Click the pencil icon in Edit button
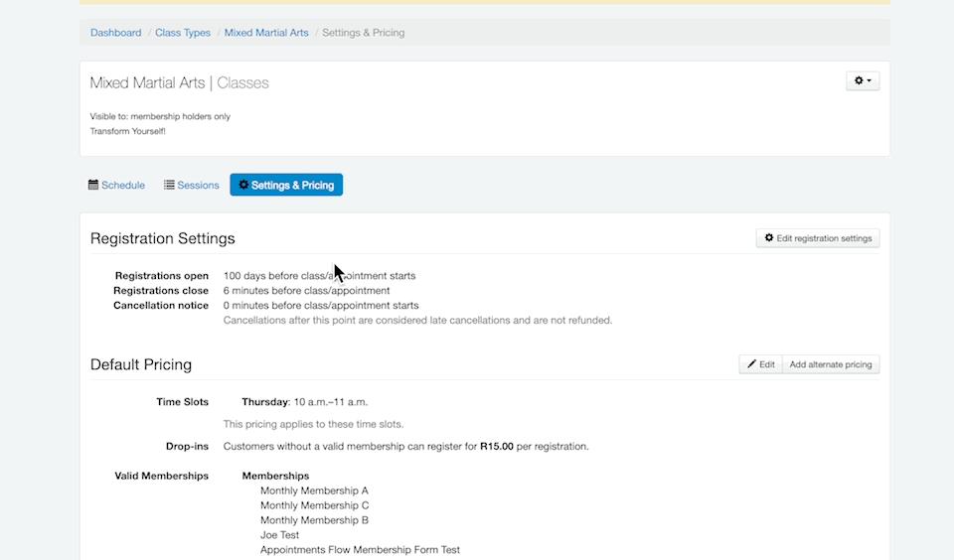 [751, 364]
